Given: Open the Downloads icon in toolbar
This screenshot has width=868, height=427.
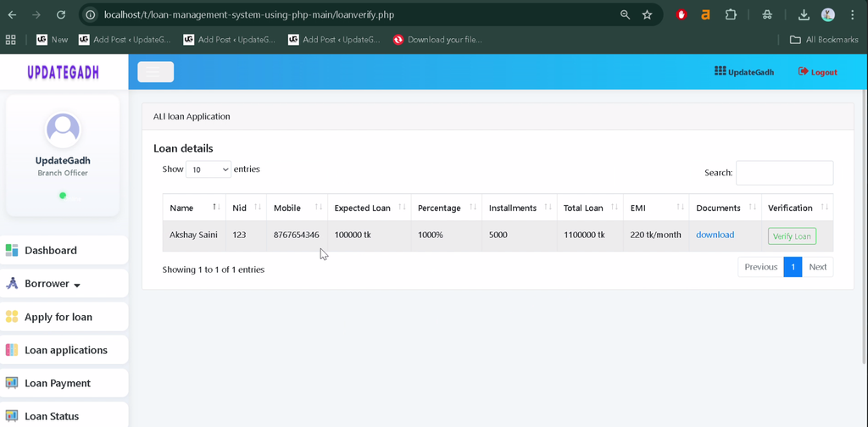Looking at the screenshot, I should click(804, 15).
